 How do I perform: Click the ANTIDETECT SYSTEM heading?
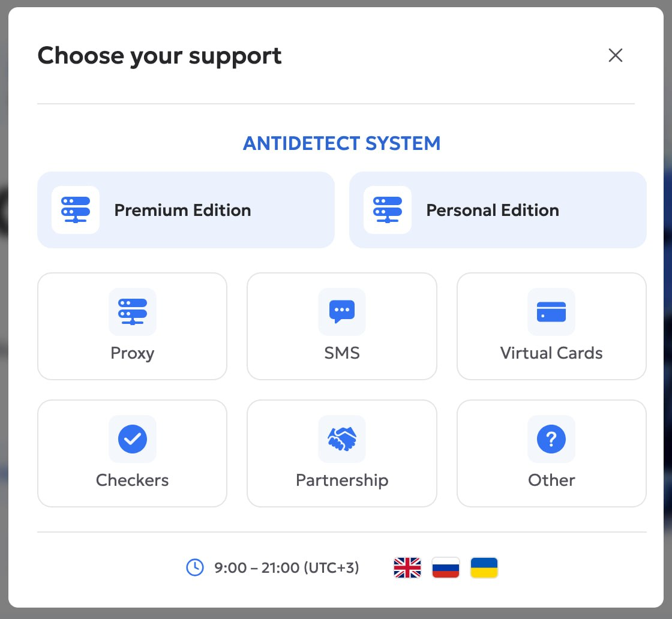tap(341, 143)
